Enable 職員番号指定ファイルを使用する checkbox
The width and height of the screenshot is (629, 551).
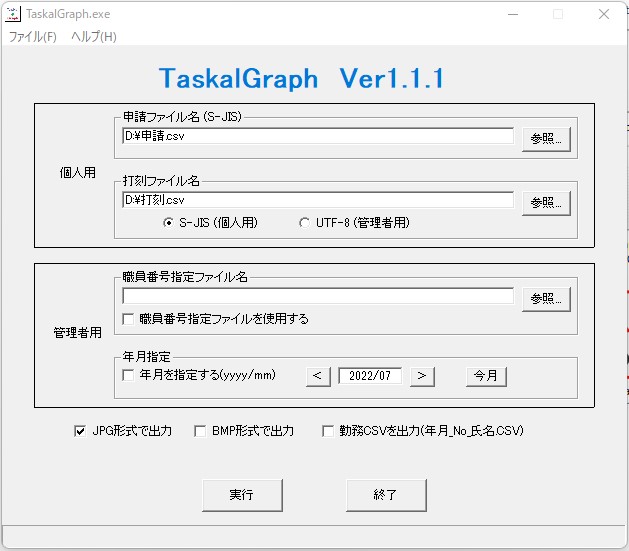[x=128, y=319]
